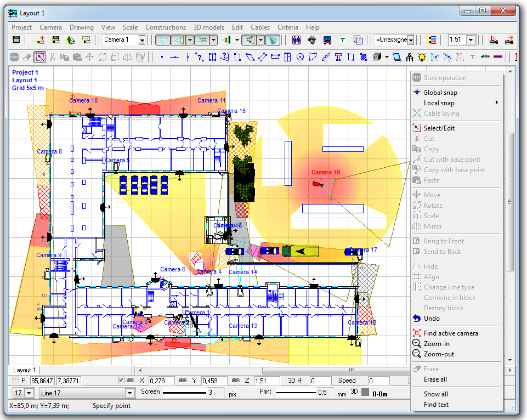Screen dimensions: 527x420
Task: Toggle the chain link lock next to Z
Action: [236, 380]
